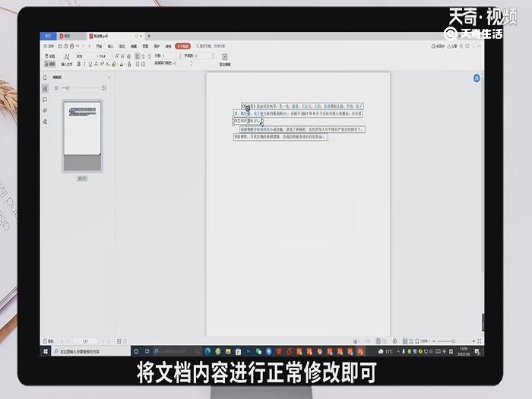This screenshot has height=399, width=532.
Task: Click the blue floating assistant icon
Action: click(x=477, y=78)
